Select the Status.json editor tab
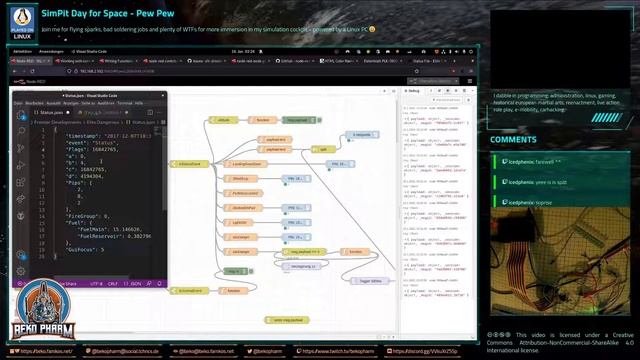 (51, 112)
